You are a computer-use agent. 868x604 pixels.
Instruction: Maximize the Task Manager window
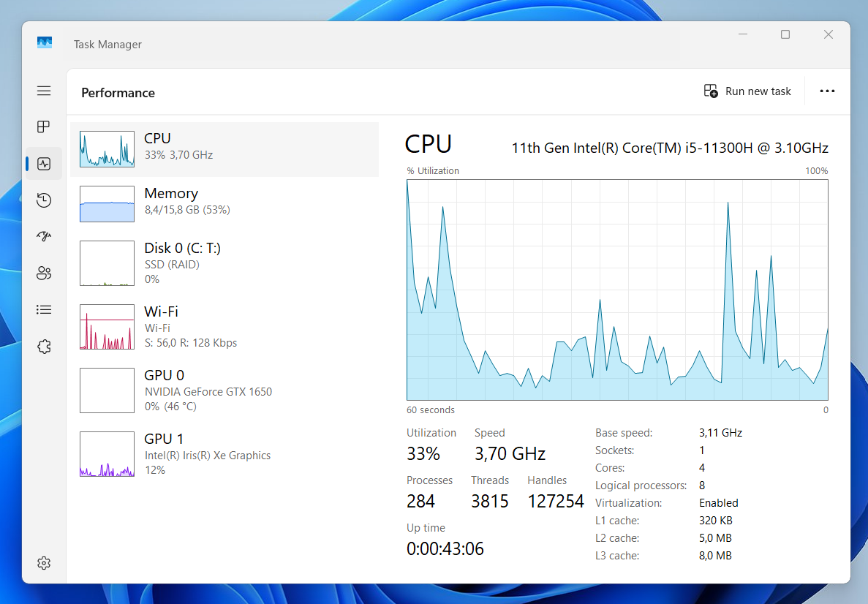tap(785, 34)
